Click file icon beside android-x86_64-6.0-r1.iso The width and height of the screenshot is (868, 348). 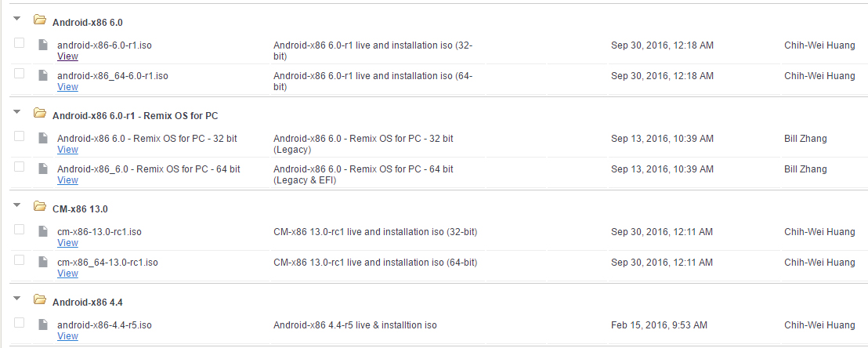pyautogui.click(x=42, y=75)
